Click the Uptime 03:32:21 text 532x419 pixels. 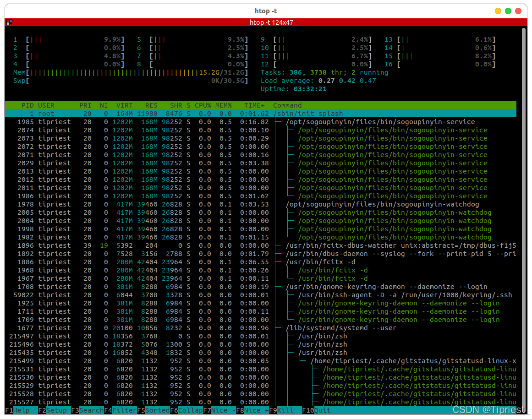click(293, 89)
